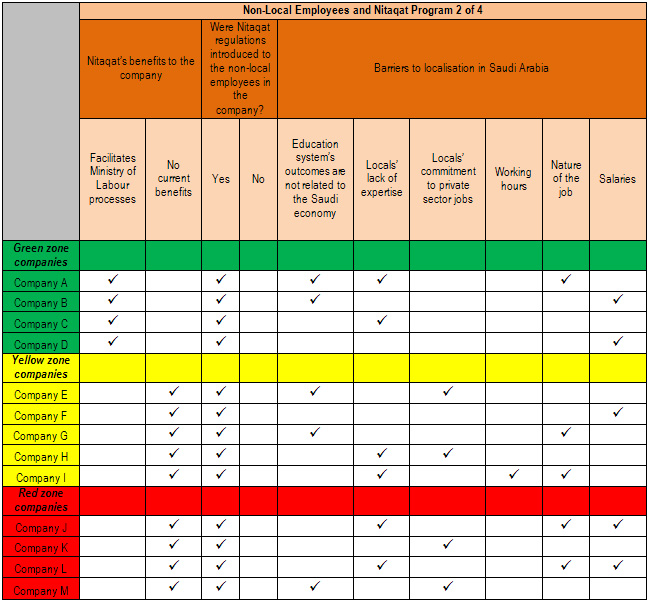Select Company B's checkmark under Education system's outcomes

pyautogui.click(x=315, y=299)
